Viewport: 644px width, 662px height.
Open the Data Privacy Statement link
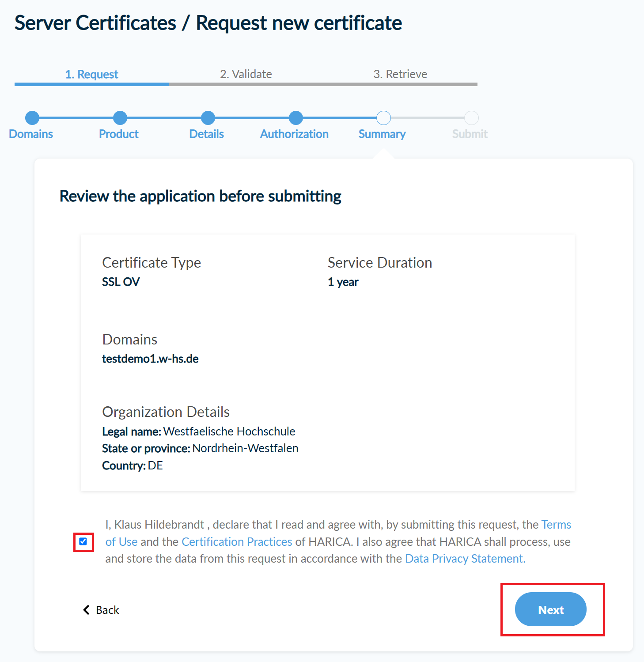(465, 559)
